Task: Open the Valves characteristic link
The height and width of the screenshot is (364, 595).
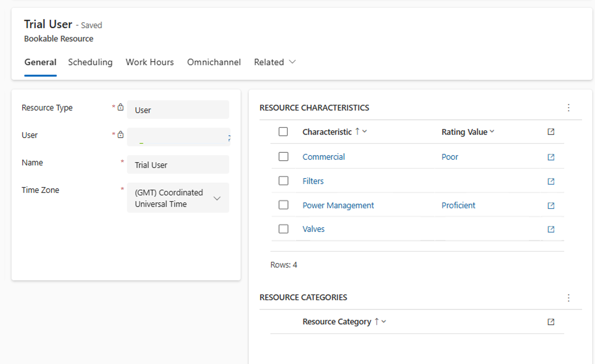Action: pyautogui.click(x=313, y=229)
